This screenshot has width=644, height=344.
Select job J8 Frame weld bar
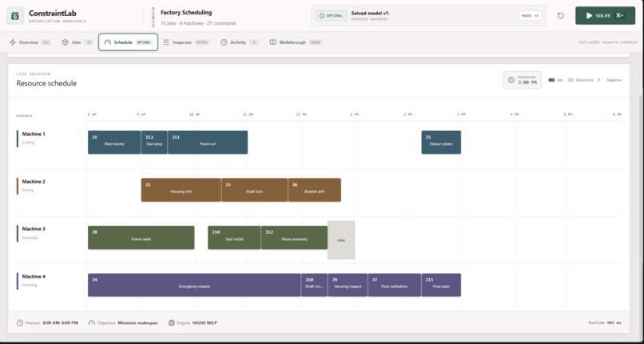click(141, 237)
